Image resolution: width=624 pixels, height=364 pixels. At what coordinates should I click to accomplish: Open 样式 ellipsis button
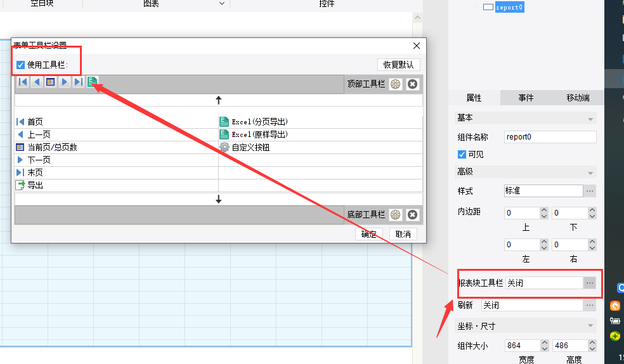click(x=590, y=191)
